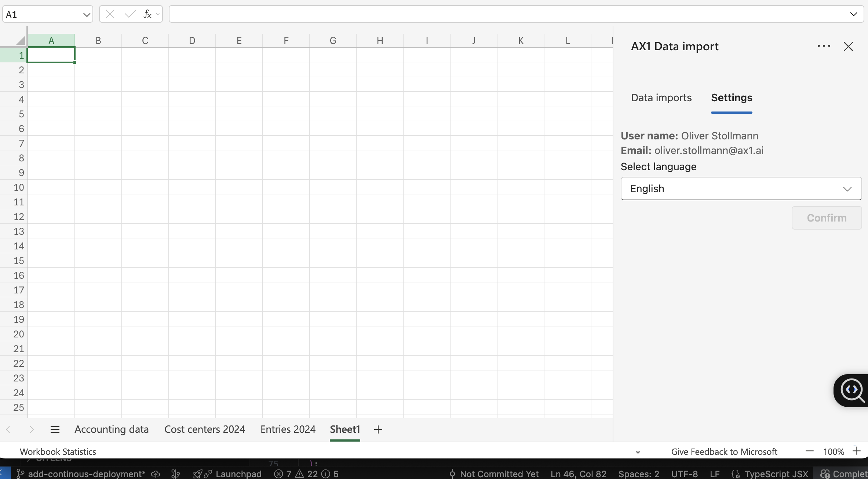Select column D header
The width and height of the screenshot is (868, 479).
click(x=192, y=41)
